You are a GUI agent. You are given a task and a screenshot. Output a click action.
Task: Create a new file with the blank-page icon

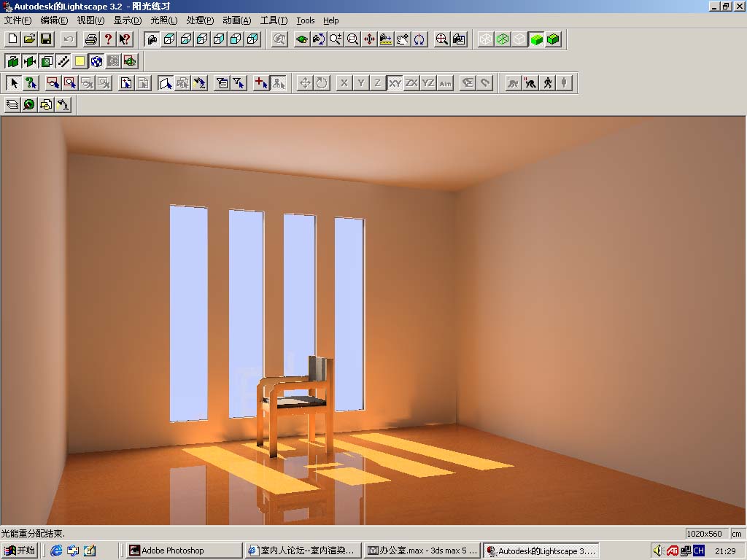pyautogui.click(x=13, y=39)
